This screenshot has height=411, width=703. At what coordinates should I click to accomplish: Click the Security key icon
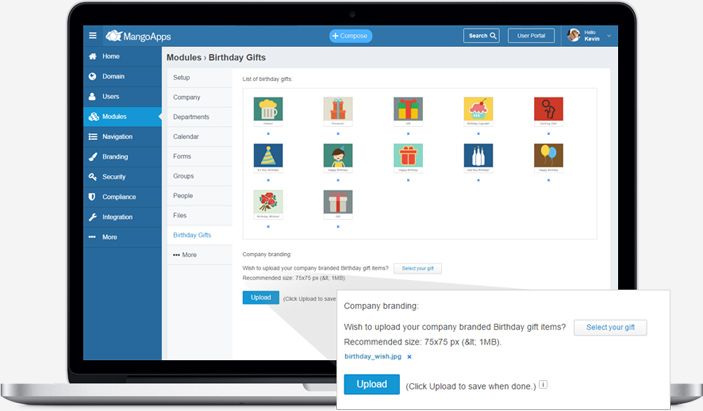click(x=93, y=177)
